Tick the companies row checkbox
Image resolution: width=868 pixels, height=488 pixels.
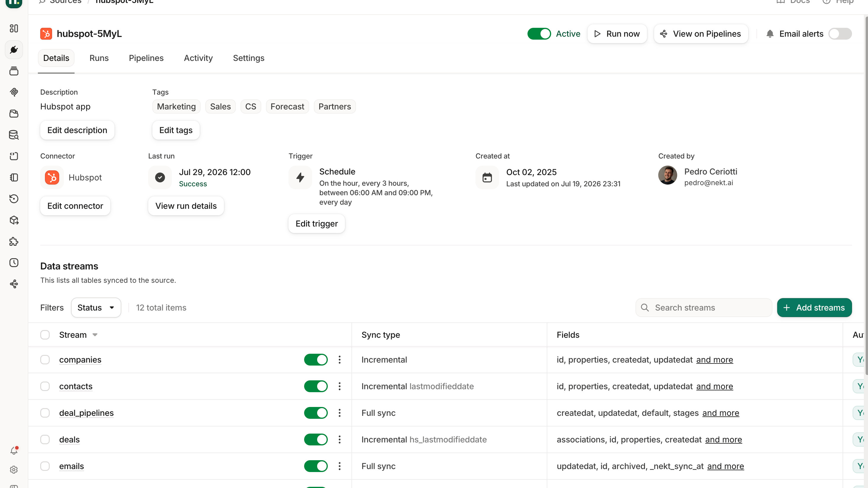(45, 360)
